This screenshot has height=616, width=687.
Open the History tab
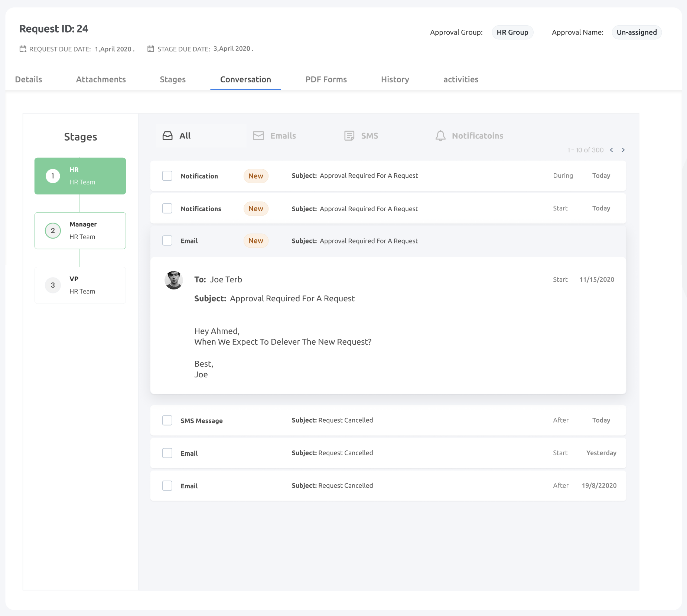[395, 79]
